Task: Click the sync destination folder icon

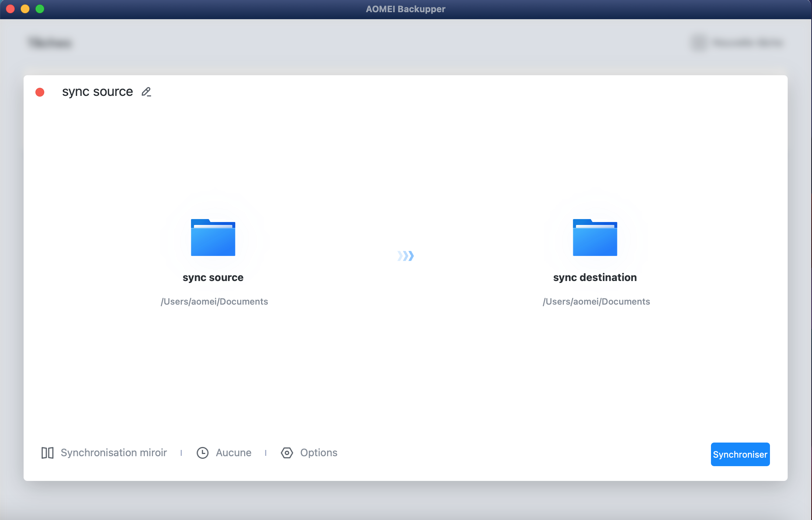Action: coord(594,238)
